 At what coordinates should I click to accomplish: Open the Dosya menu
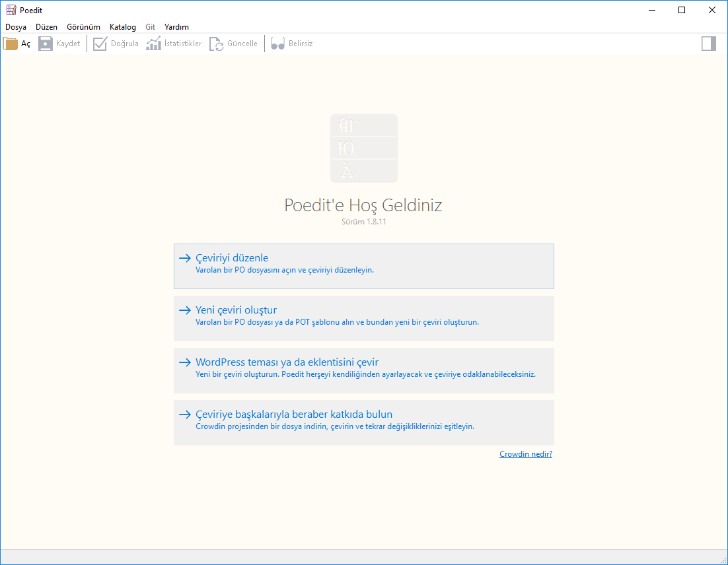tap(16, 27)
